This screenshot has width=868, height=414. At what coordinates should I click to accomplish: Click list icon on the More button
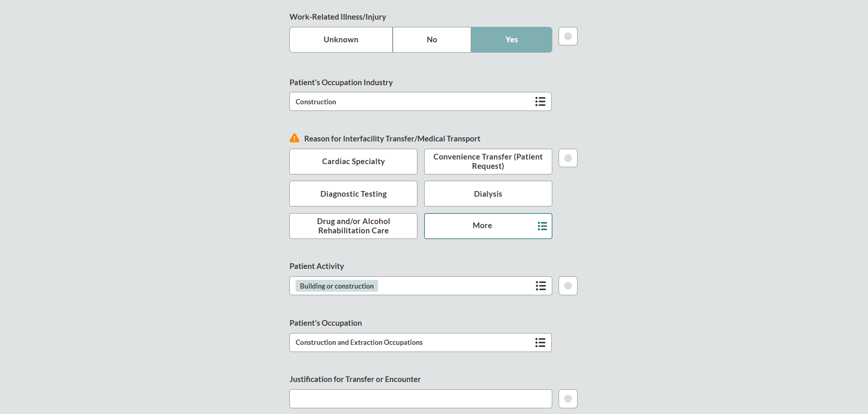pyautogui.click(x=542, y=226)
